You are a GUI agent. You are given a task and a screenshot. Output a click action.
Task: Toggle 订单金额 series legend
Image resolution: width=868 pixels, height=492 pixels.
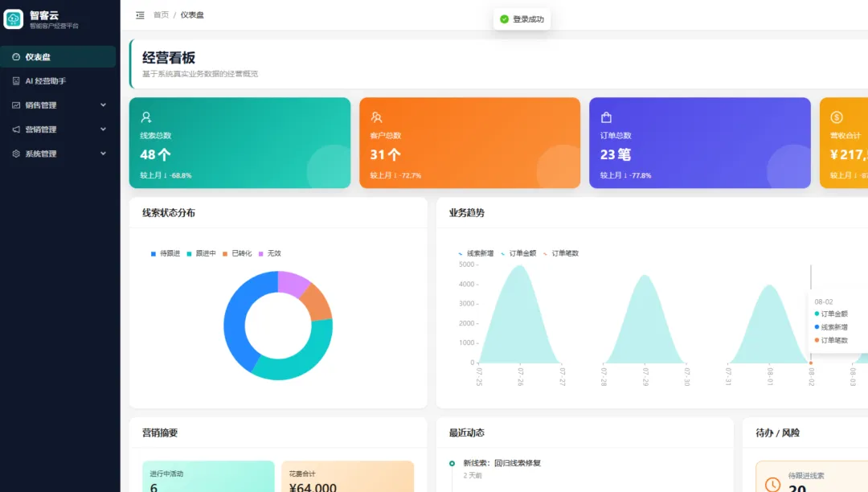click(x=518, y=253)
